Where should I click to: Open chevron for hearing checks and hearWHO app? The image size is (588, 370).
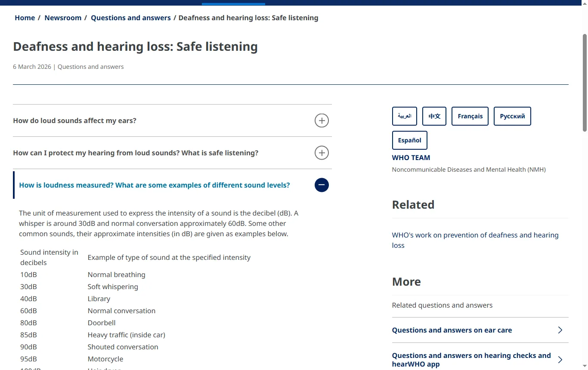560,360
